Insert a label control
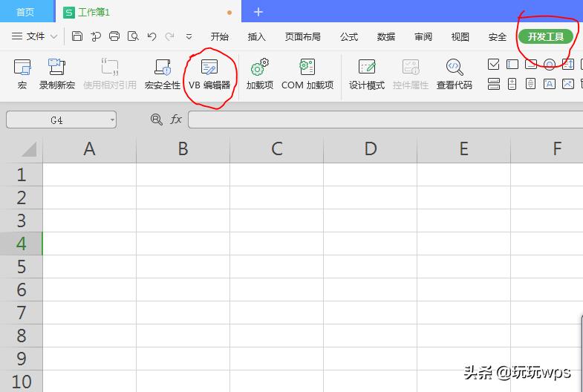 point(549,84)
